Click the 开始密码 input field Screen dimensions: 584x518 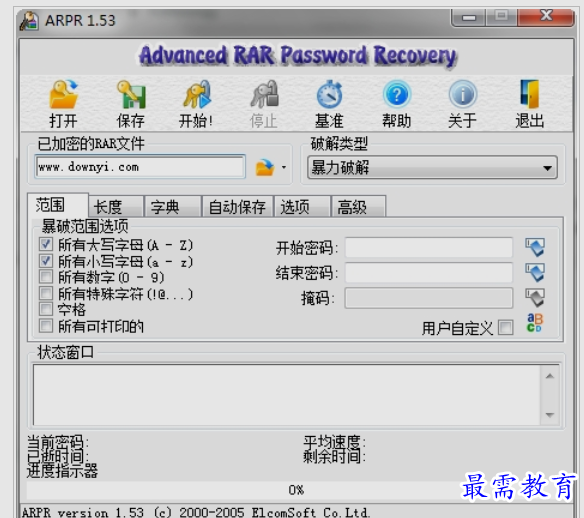(429, 247)
